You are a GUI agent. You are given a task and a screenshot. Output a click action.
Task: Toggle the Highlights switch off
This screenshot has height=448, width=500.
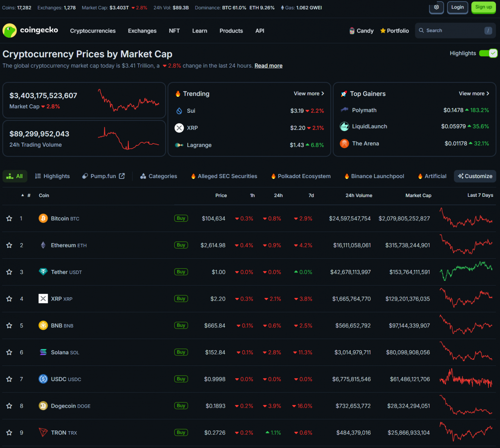point(488,53)
